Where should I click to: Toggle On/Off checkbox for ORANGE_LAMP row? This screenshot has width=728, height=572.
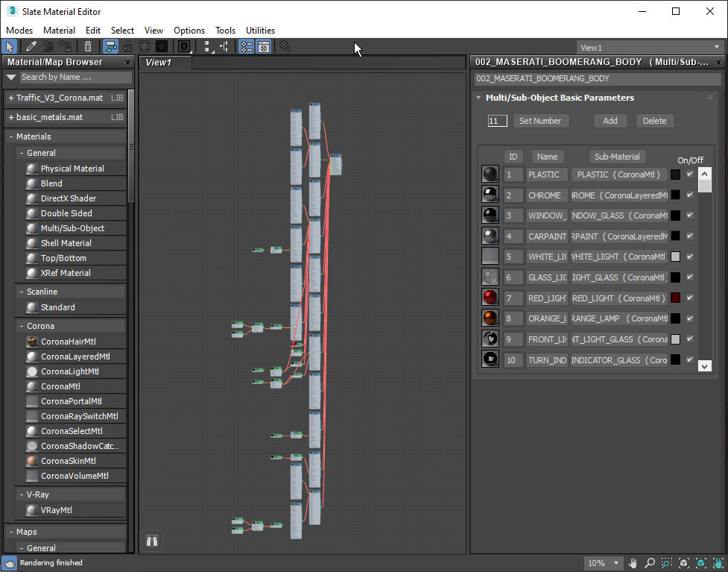click(x=690, y=318)
